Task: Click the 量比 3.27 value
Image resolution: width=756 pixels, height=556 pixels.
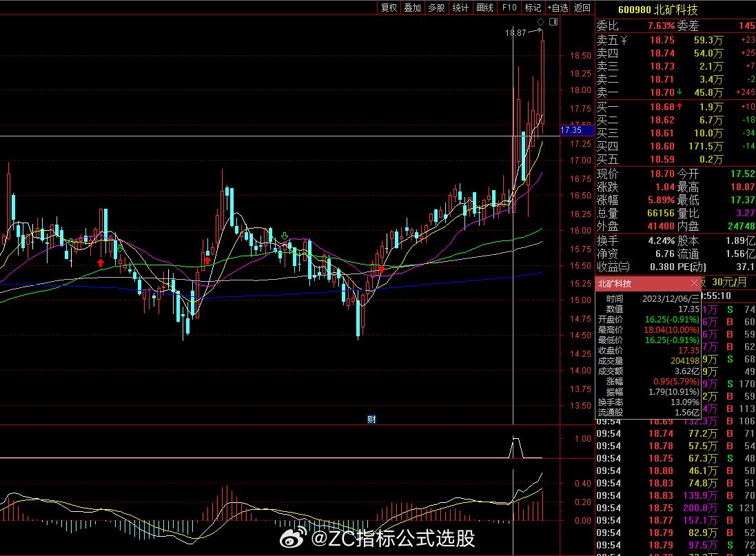Action: point(746,213)
